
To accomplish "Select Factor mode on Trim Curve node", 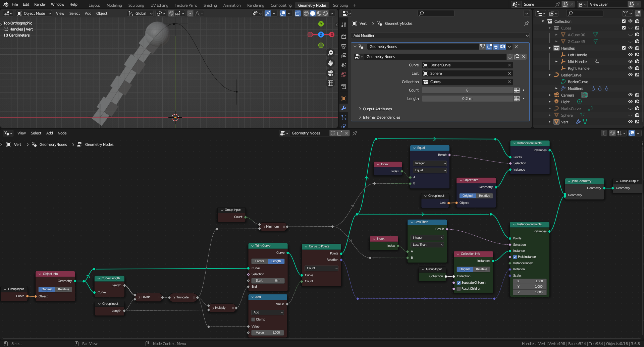I will tap(260, 261).
